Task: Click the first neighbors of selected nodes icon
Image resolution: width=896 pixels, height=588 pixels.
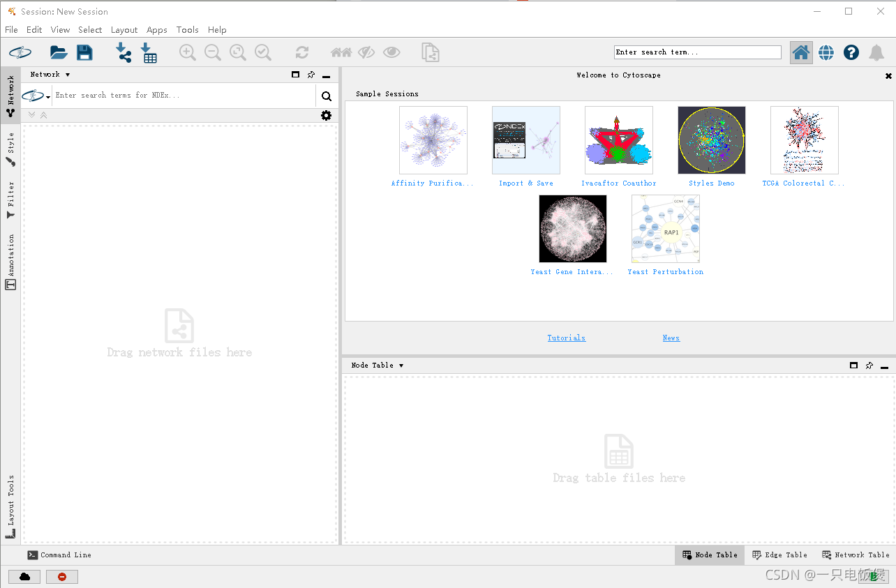Action: click(x=341, y=52)
